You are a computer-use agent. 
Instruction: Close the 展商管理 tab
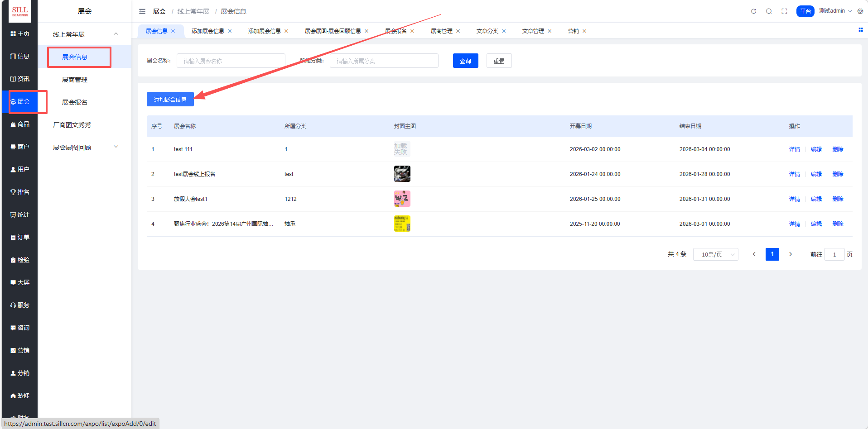(x=458, y=31)
